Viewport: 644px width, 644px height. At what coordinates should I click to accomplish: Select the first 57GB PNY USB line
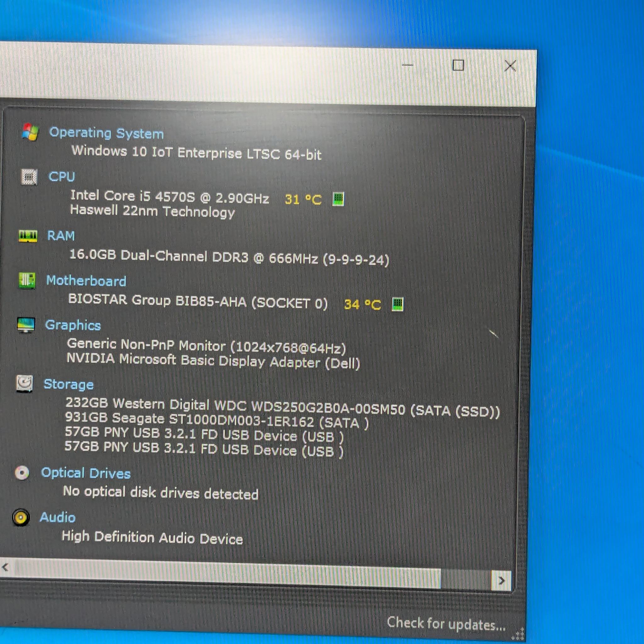click(x=204, y=434)
